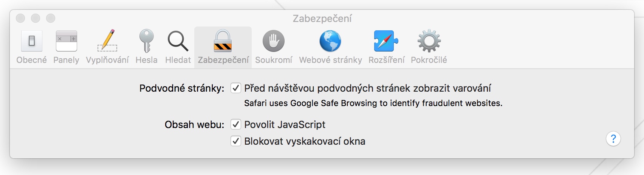Click the Soukromí tab label
This screenshot has height=175, width=644.
click(274, 60)
